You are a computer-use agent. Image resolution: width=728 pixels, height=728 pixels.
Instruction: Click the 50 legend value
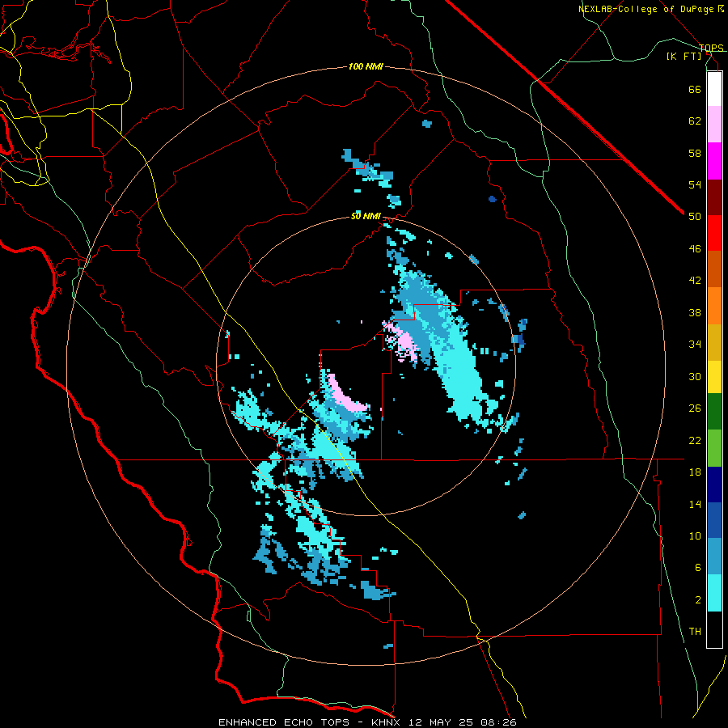coord(695,217)
